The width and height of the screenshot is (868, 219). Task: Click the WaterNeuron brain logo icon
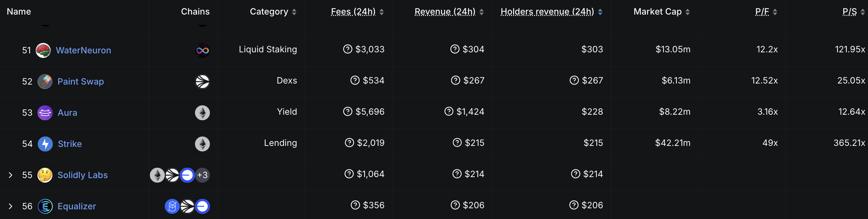point(43,50)
